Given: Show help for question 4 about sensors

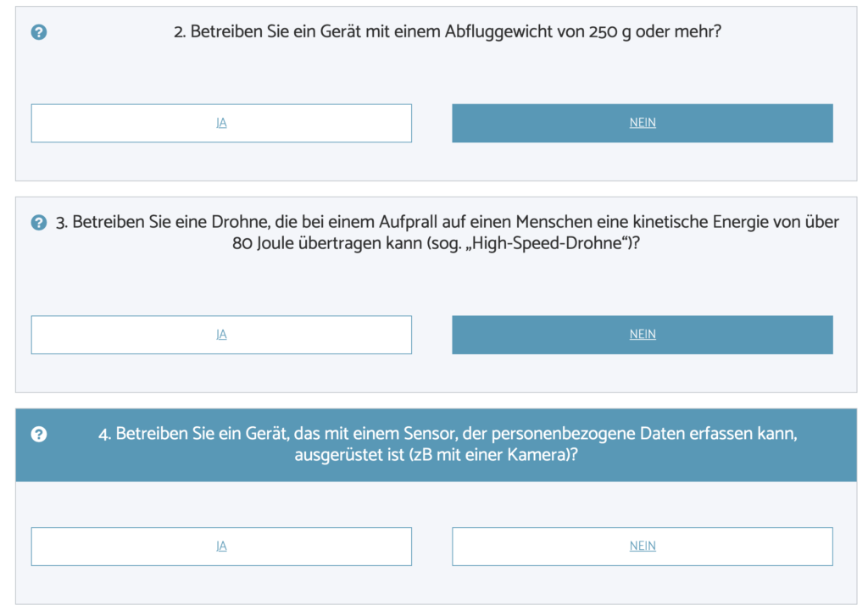Looking at the screenshot, I should [39, 435].
